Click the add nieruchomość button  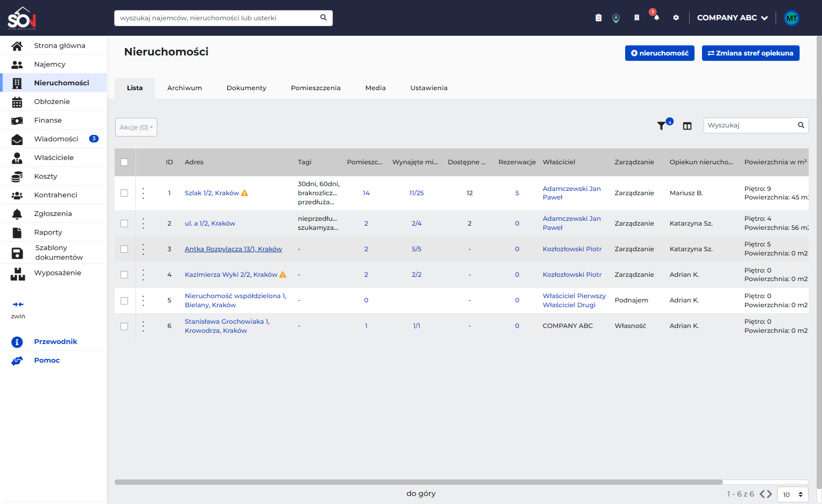point(660,53)
